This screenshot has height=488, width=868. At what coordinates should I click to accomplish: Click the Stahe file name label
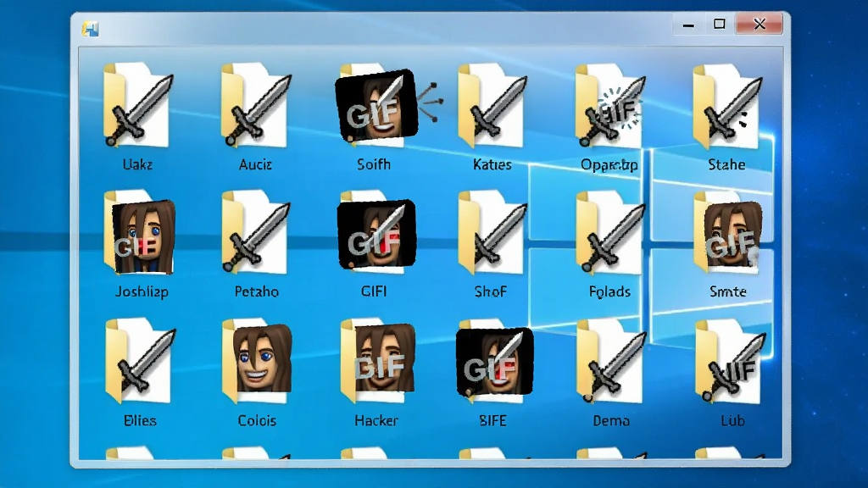coord(726,164)
